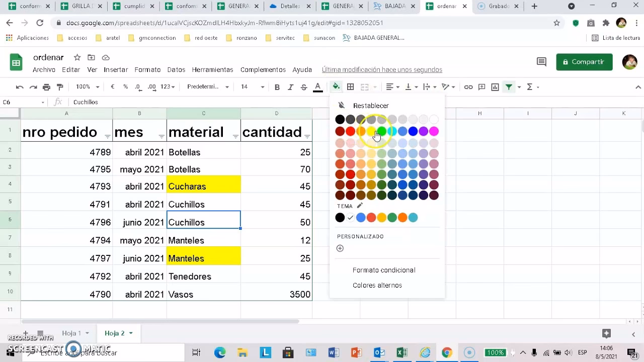The height and width of the screenshot is (362, 644).
Task: Open Google Chrome from the taskbar
Action: click(x=446, y=352)
